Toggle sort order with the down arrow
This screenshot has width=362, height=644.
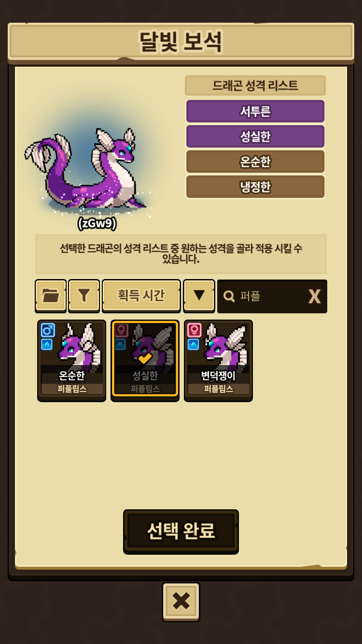click(x=199, y=295)
